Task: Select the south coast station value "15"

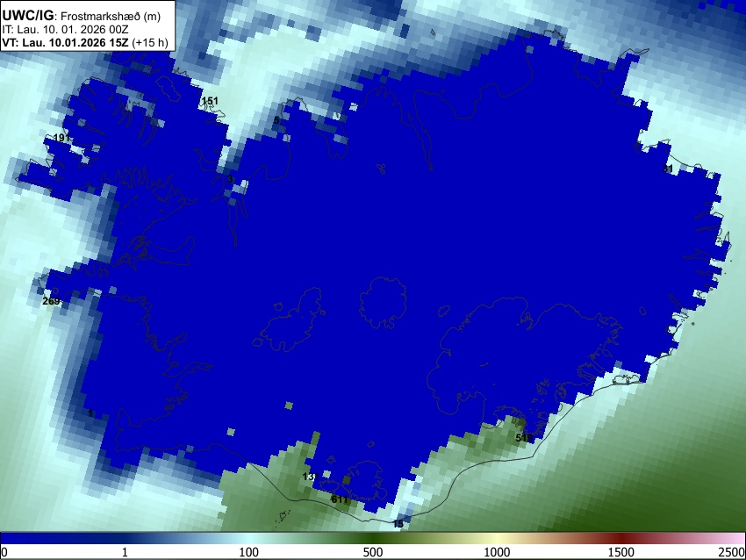Action: click(398, 524)
